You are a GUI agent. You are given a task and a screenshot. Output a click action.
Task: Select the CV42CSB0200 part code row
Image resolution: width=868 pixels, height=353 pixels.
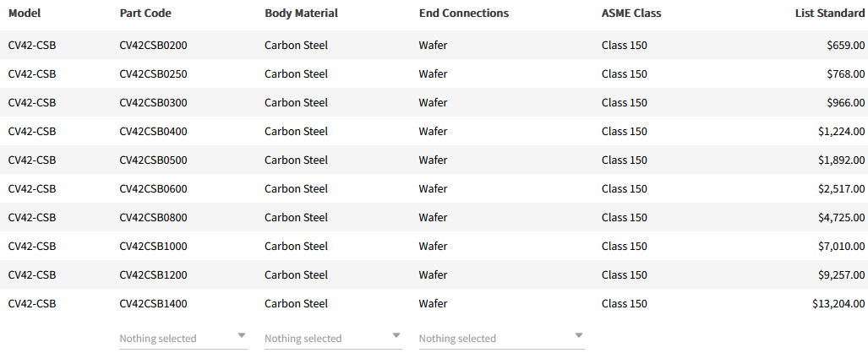click(153, 45)
